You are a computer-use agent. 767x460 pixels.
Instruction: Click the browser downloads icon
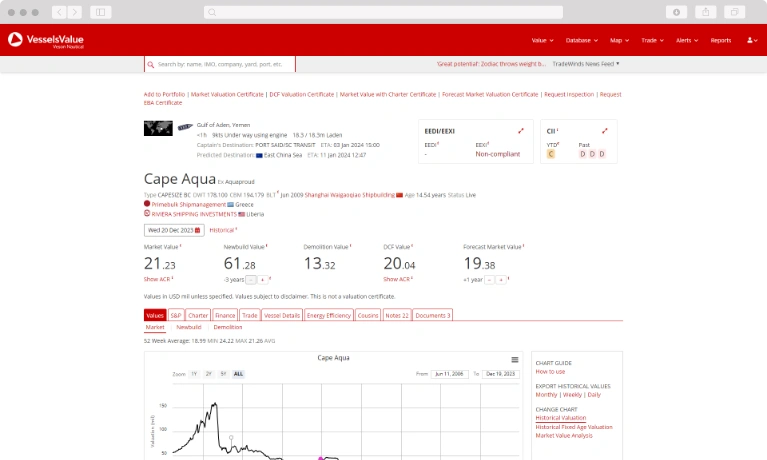677,12
